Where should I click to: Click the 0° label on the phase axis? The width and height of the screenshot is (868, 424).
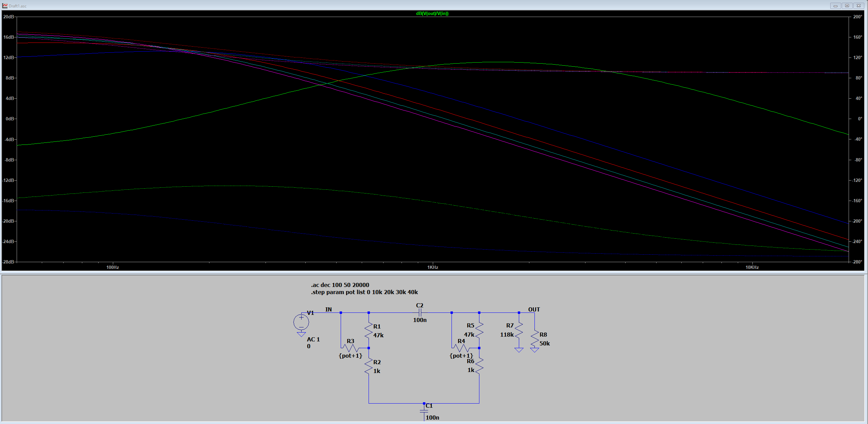(x=860, y=119)
